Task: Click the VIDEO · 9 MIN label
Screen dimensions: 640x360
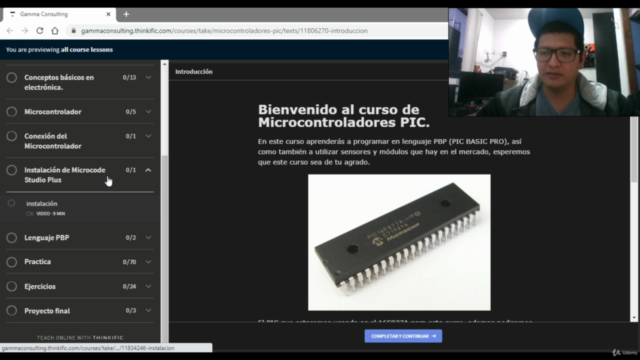Action: click(51, 213)
